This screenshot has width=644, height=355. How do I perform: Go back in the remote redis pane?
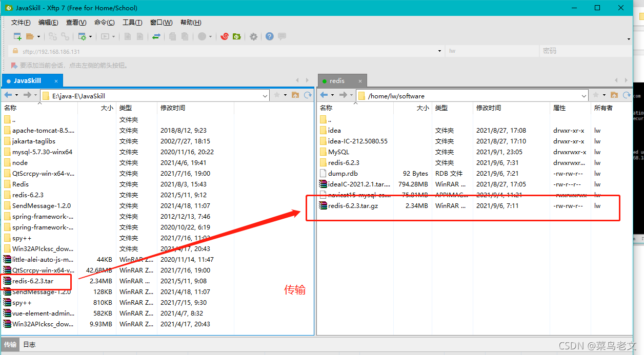[x=324, y=95]
